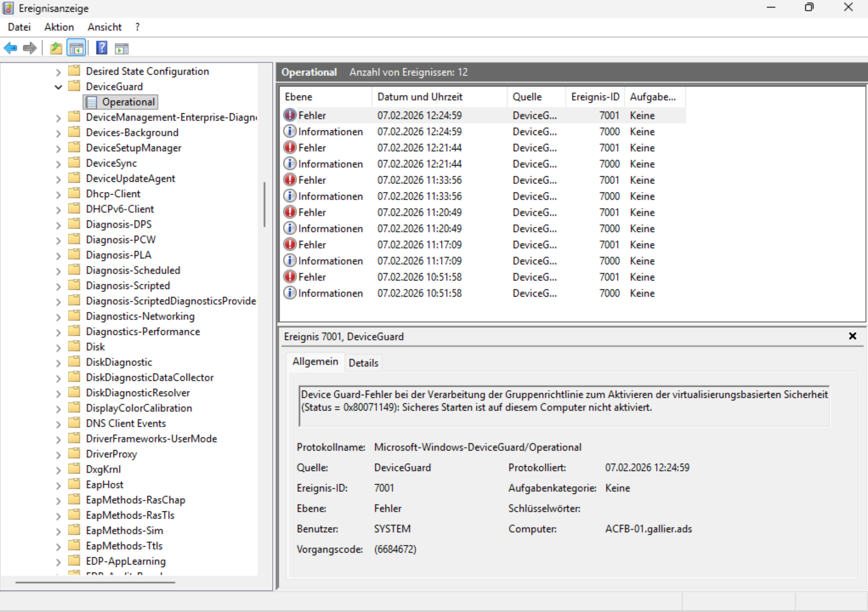Click the Ereignis-ID column header

595,97
